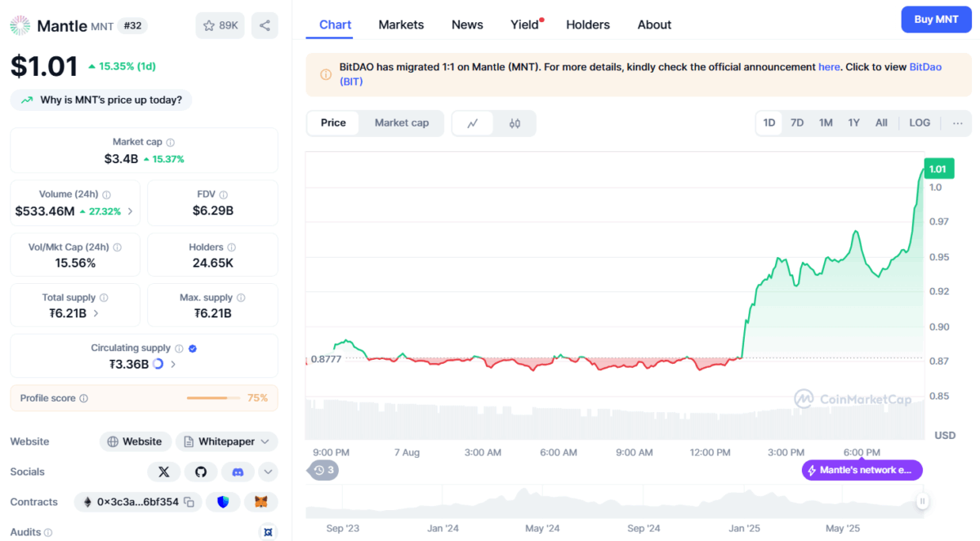
Task: Click the Holders info icon in stats
Action: [x=232, y=247]
